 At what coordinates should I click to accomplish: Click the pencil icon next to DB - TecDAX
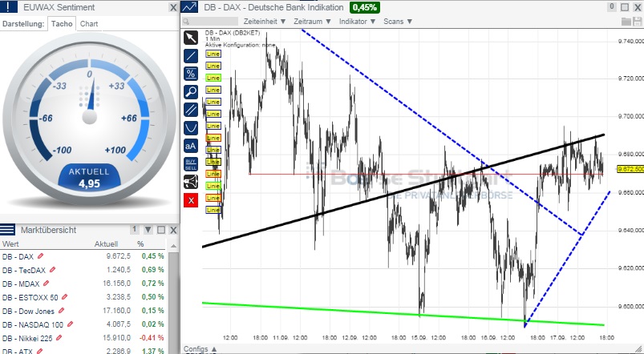point(52,269)
